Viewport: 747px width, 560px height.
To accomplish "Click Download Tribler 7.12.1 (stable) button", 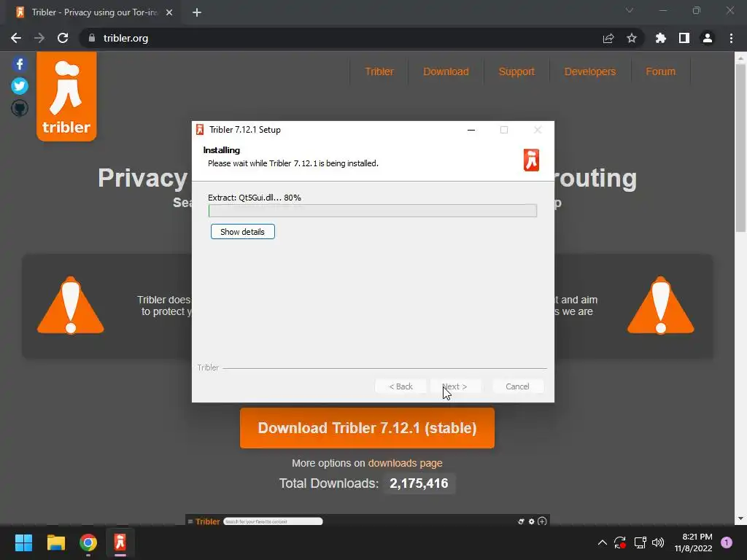I will 367,428.
